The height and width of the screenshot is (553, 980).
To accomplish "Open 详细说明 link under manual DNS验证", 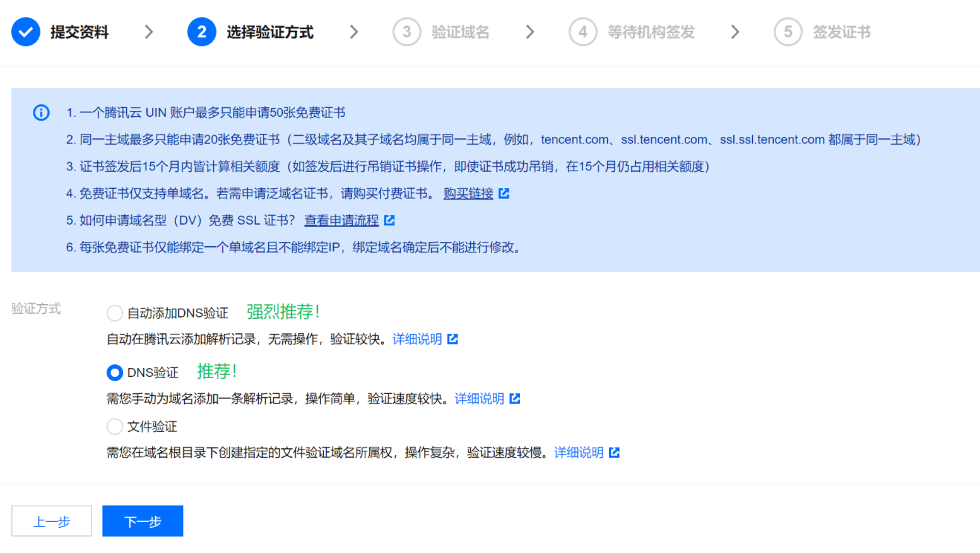I will coord(480,398).
